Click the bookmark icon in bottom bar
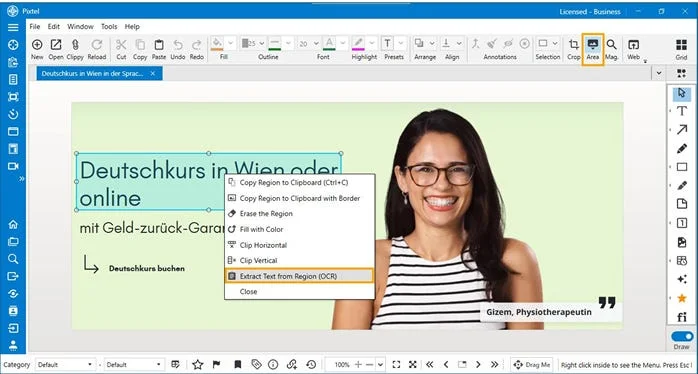Viewport: 698px width, 374px height. (x=237, y=365)
